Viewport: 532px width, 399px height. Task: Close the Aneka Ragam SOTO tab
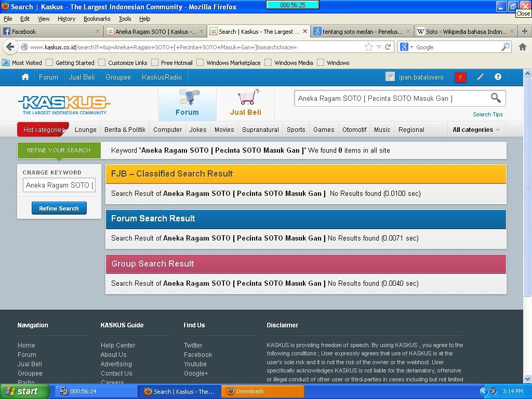coord(201,31)
